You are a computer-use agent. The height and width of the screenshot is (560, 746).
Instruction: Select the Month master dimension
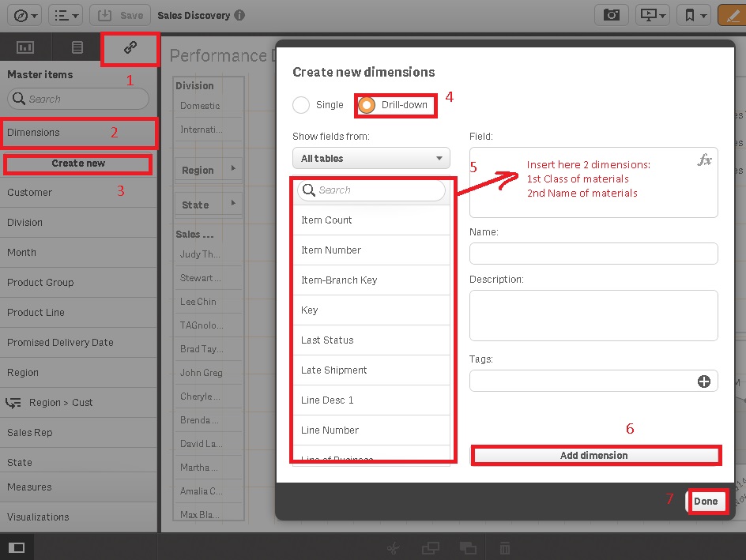click(x=78, y=253)
